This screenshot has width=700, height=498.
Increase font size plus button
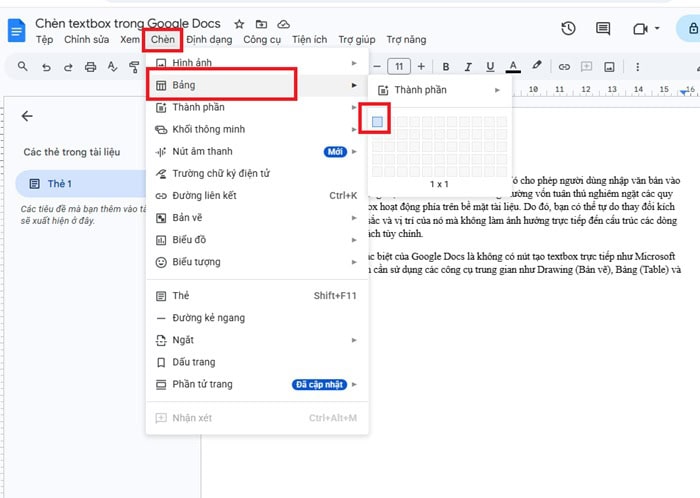click(421, 66)
